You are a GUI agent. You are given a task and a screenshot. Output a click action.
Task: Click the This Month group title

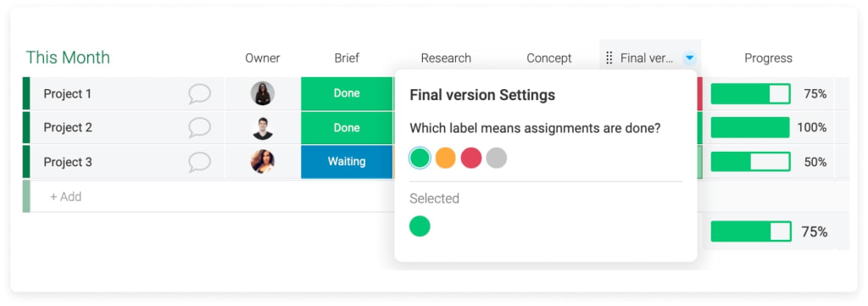point(68,58)
